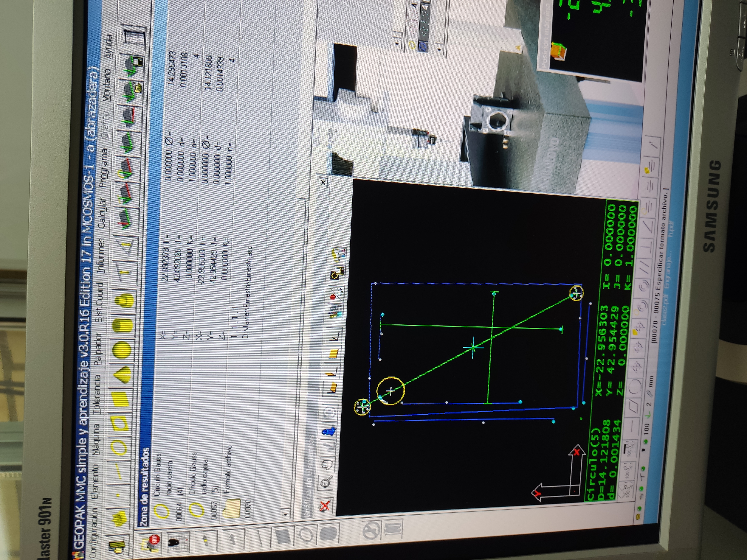
Task: Click the Círculo(5) yellow circle in graphic
Action: (390, 391)
